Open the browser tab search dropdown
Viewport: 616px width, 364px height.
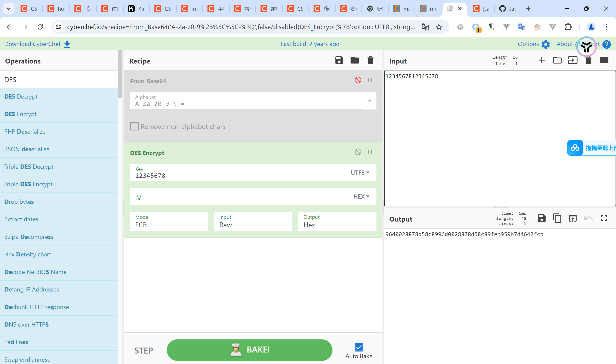(9, 9)
